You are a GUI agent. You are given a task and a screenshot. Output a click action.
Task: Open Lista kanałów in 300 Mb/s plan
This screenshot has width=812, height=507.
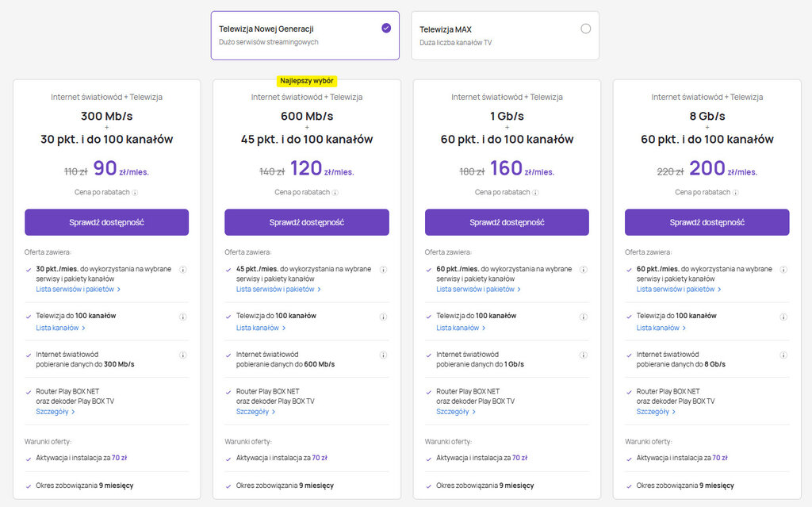60,328
